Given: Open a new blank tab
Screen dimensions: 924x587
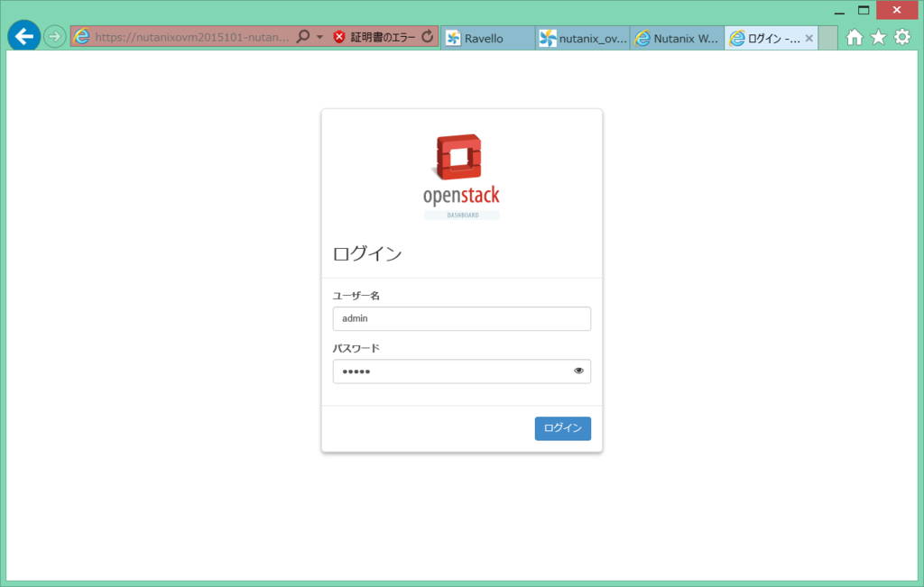Looking at the screenshot, I should click(828, 38).
